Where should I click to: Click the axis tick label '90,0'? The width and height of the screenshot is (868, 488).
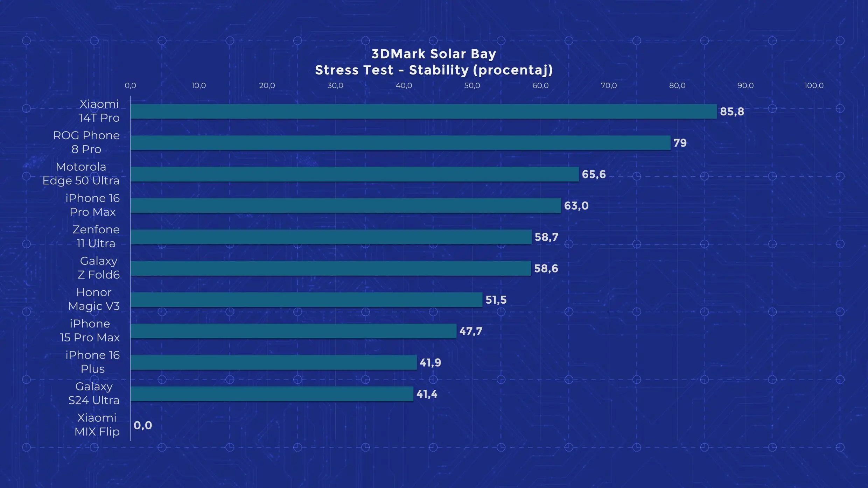745,86
